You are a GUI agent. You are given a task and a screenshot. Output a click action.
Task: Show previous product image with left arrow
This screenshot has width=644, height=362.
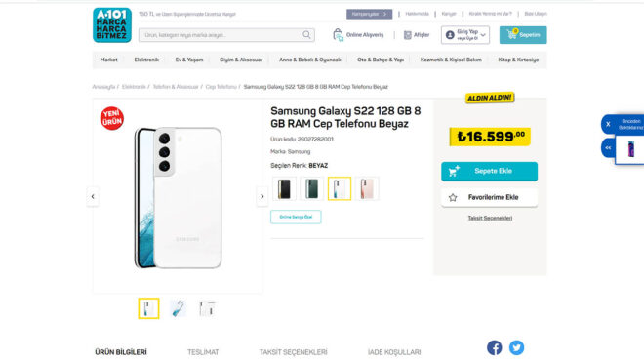point(93,197)
